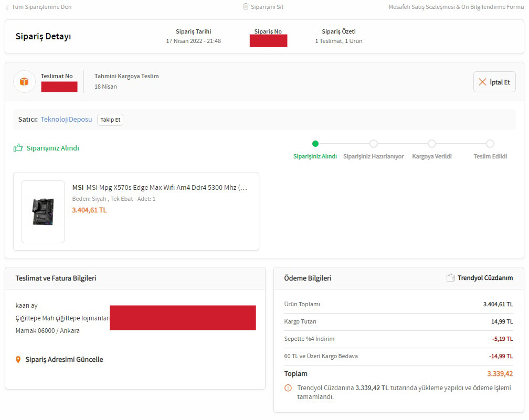Click the Siparişiniz Alındı green status label
Image resolution: width=529 pixels, height=420 pixels.
coord(52,148)
